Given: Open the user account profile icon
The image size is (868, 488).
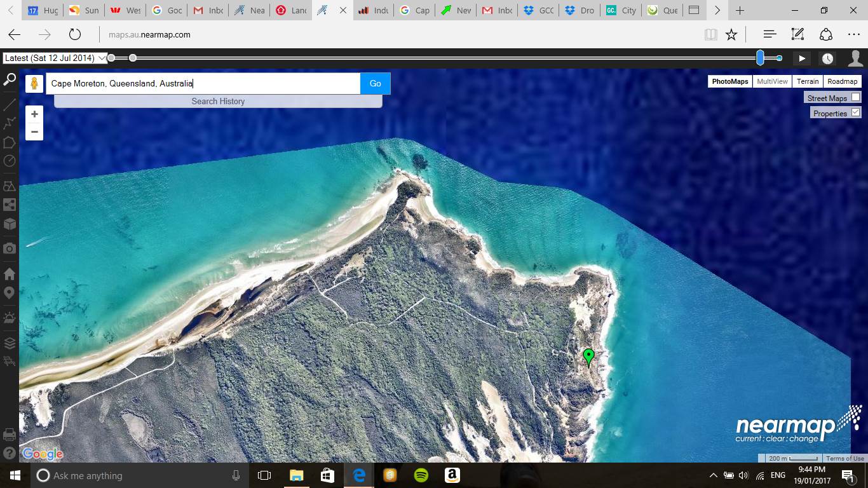Looking at the screenshot, I should (x=855, y=58).
